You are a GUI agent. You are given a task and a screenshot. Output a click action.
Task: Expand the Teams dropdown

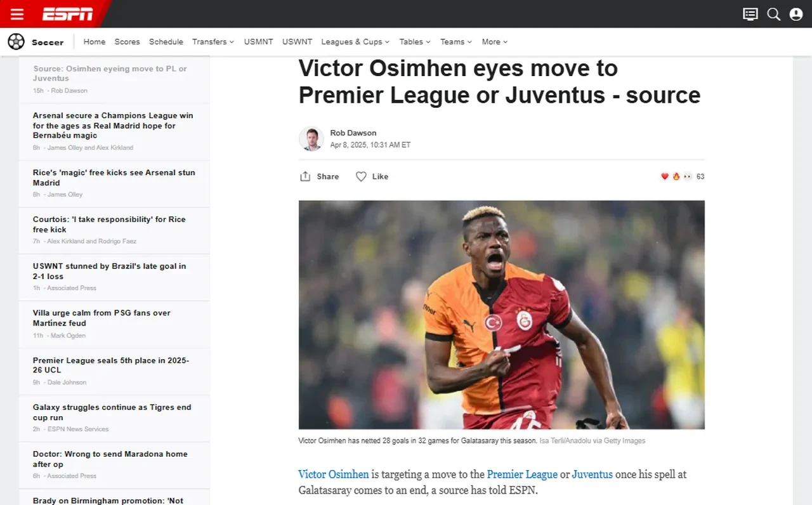[x=456, y=42]
